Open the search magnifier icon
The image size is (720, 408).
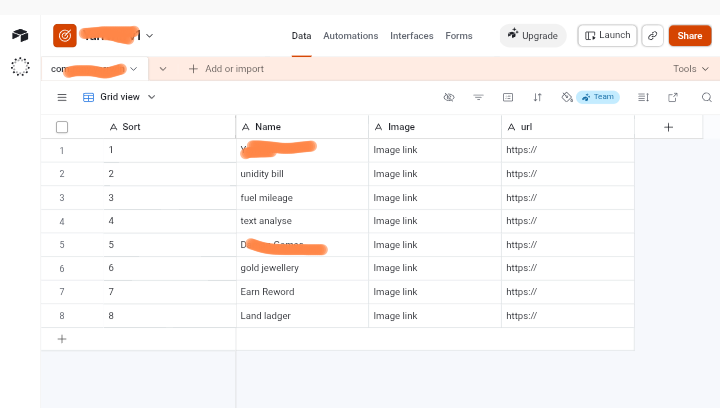(x=707, y=97)
